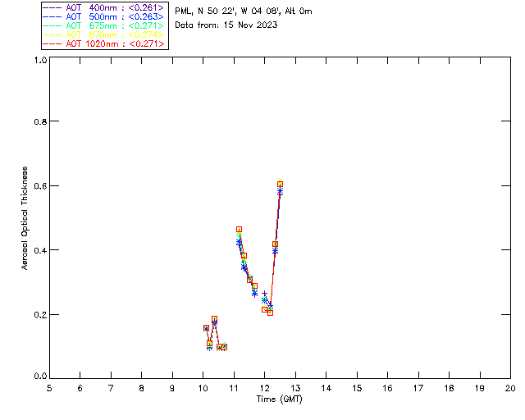Click the data marker near 0.42 after 12h

(276, 244)
